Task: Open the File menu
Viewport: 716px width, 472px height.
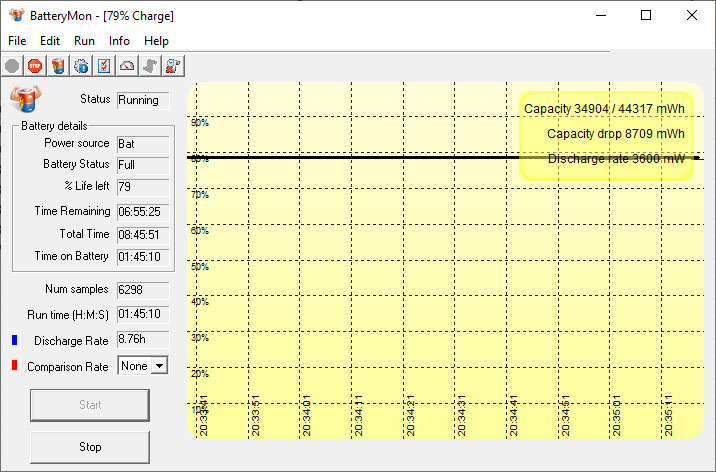Action: pyautogui.click(x=17, y=41)
